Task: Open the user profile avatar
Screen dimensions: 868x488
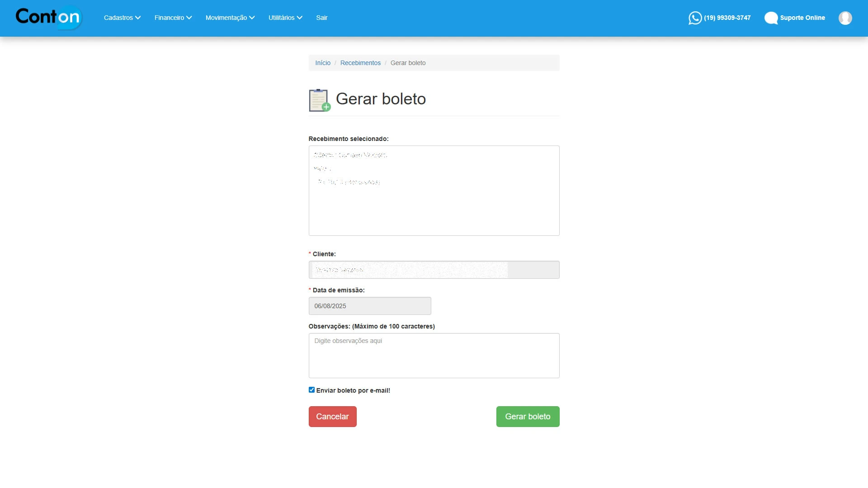Action: click(845, 18)
